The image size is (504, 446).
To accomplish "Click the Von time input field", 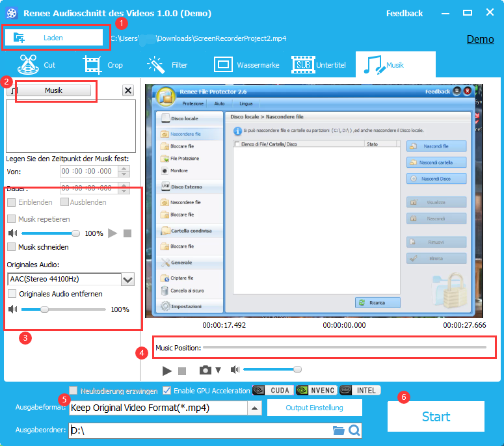I will (x=89, y=171).
